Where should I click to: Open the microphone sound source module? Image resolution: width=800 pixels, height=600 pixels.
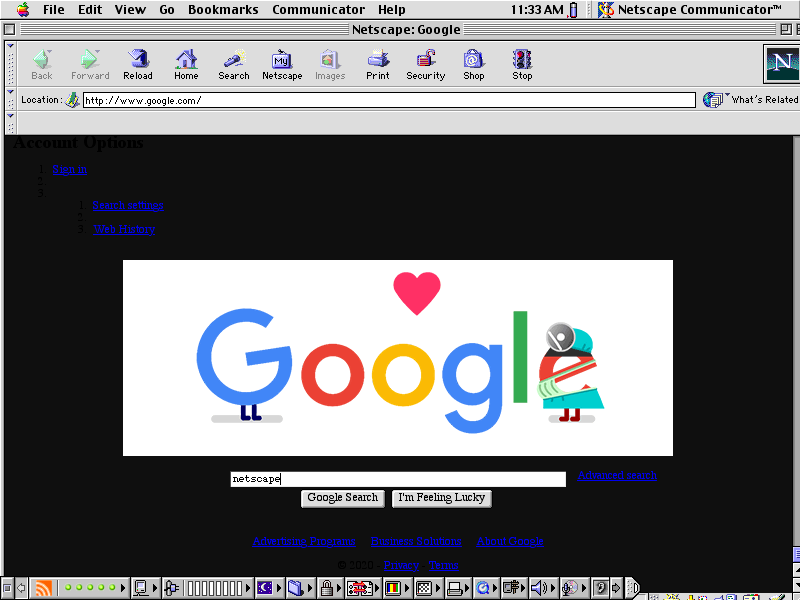click(573, 588)
